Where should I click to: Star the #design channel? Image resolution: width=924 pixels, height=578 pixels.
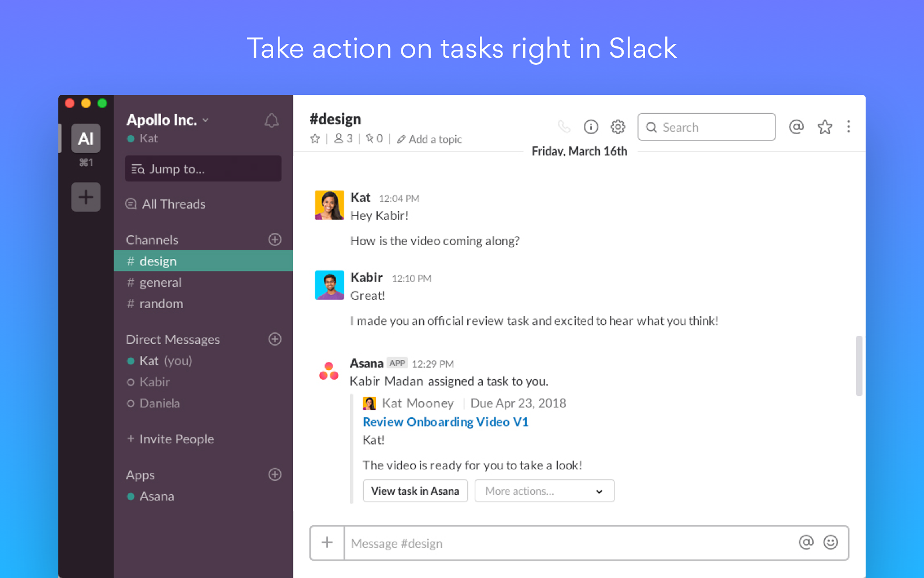(315, 139)
